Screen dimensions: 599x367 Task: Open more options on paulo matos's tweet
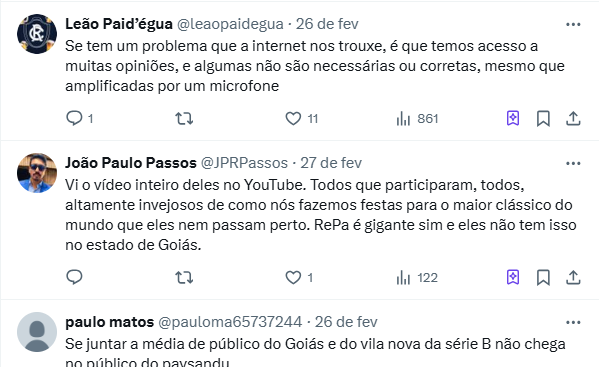[x=573, y=322]
